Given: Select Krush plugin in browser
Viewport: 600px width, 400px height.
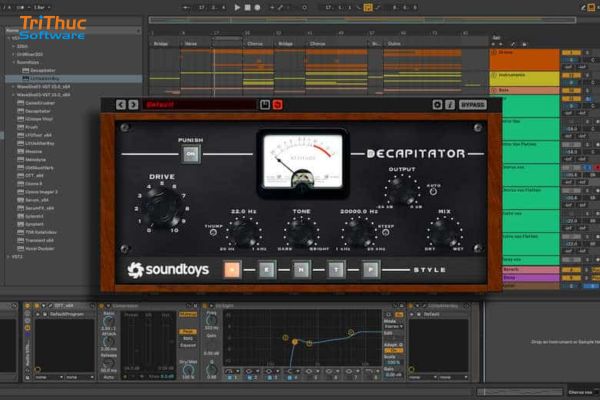Looking at the screenshot, I should click(28, 127).
